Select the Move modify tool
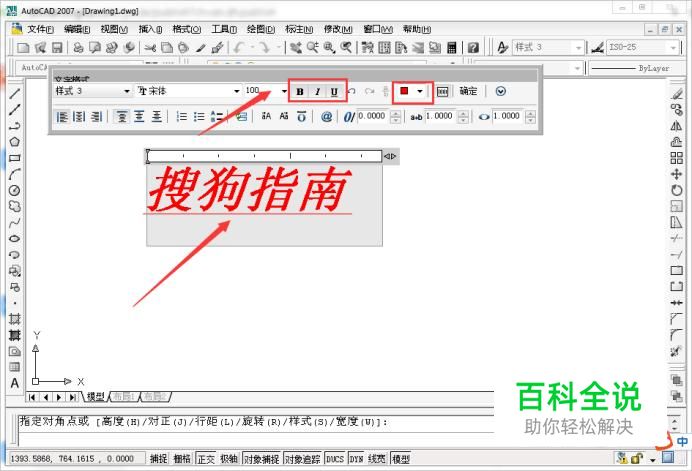The image size is (692, 471). (676, 174)
